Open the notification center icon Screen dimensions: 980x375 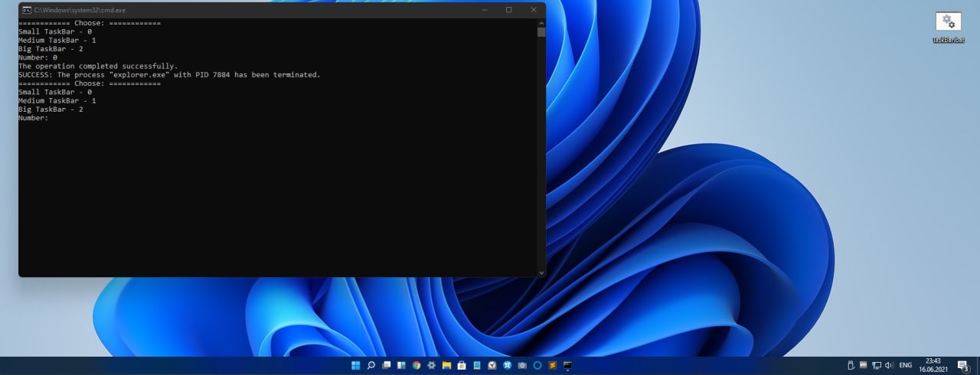tap(963, 366)
